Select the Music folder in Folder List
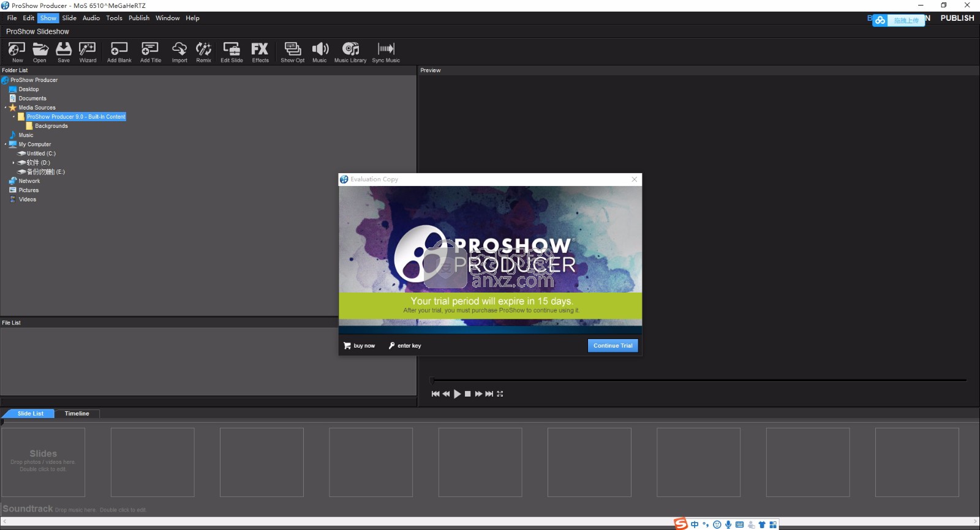 coord(21,135)
